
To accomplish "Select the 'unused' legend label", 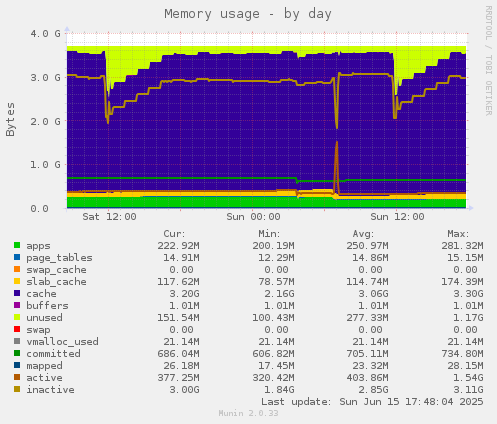I will coord(44,318).
